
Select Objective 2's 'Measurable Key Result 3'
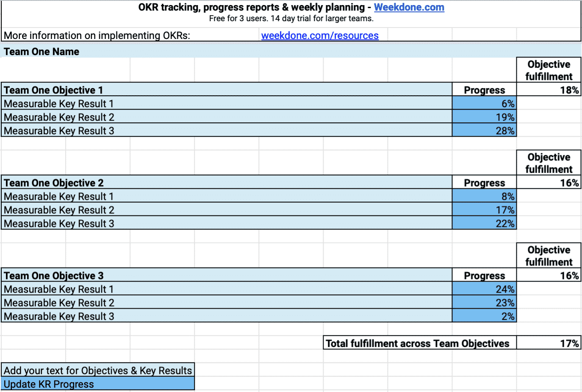point(227,223)
